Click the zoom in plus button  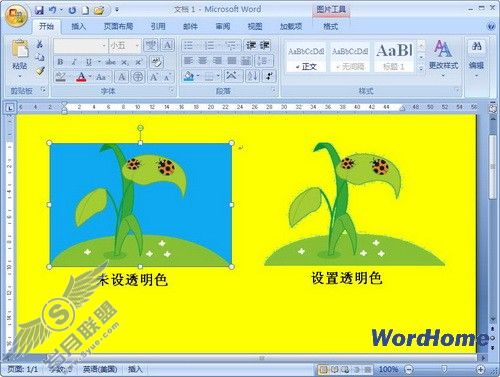pos(480,369)
